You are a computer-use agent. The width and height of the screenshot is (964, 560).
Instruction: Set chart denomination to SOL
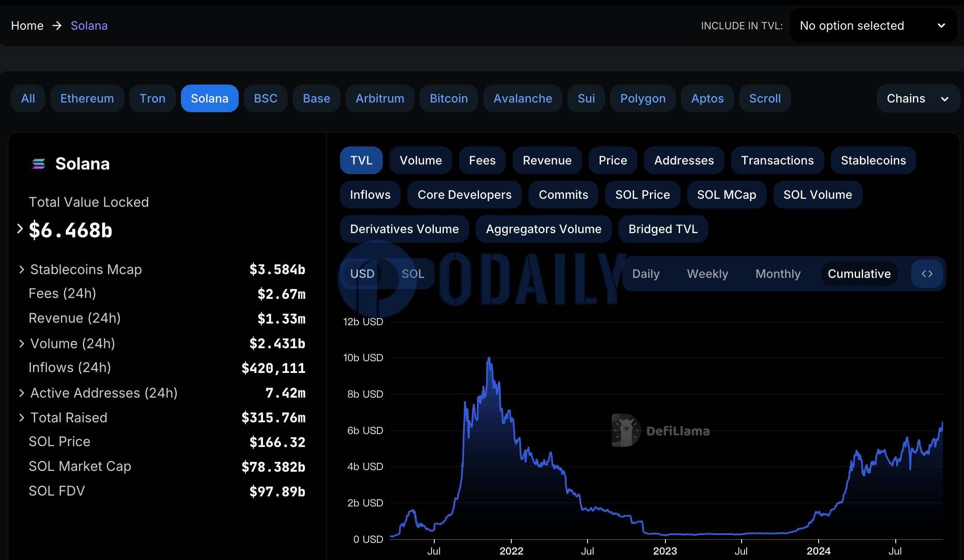[x=413, y=274]
